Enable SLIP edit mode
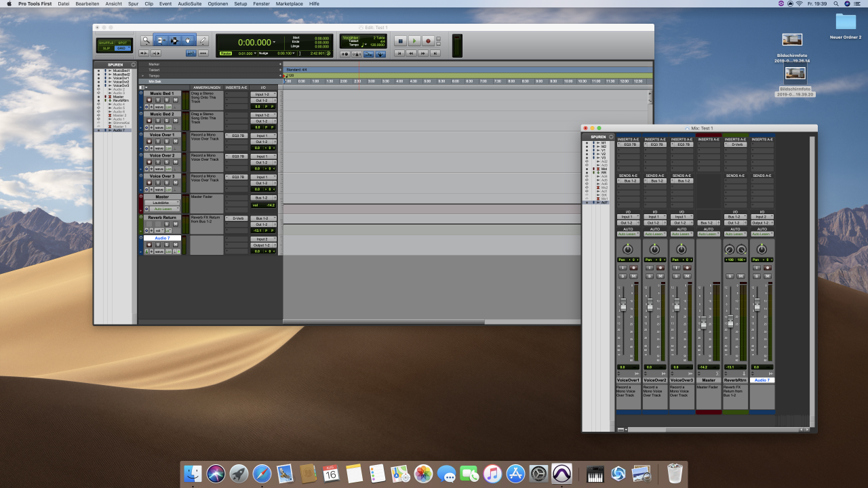The image size is (868, 488). click(106, 48)
